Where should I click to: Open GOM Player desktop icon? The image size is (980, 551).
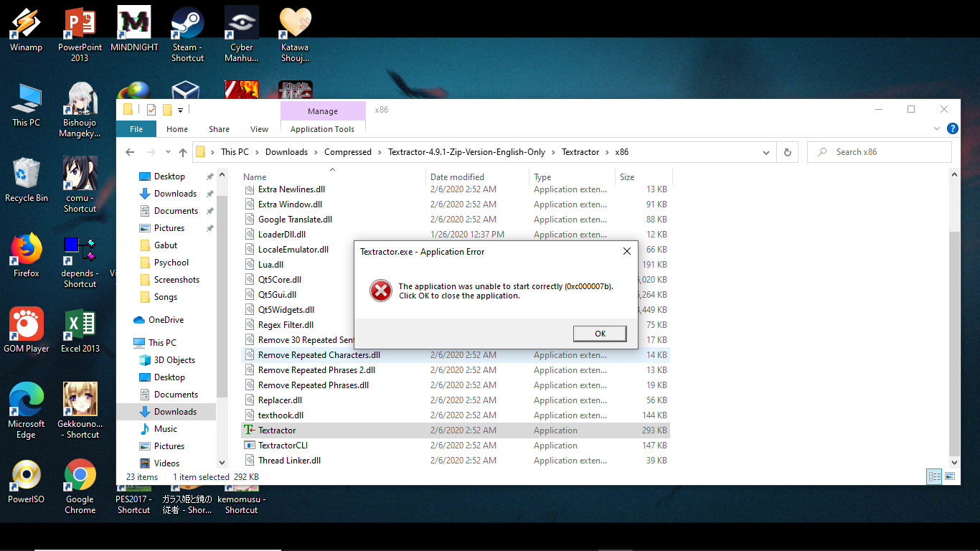[27, 331]
